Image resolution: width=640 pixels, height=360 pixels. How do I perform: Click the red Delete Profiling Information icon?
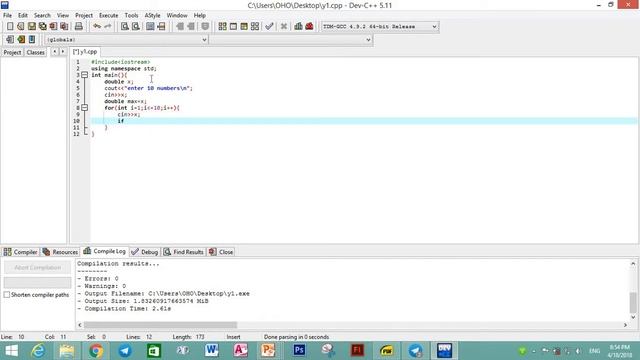click(x=309, y=27)
